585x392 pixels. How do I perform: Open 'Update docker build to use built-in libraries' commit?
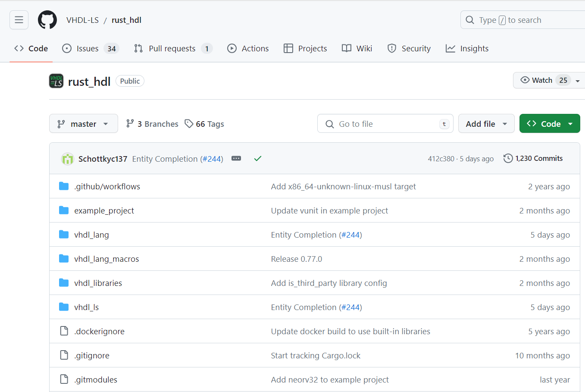[350, 331]
